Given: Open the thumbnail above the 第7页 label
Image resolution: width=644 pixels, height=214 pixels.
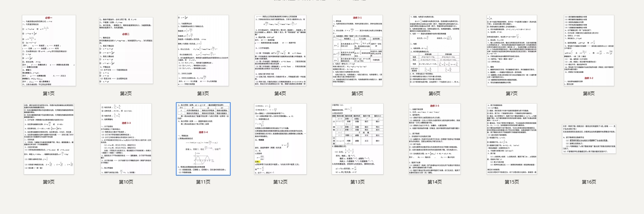Looking at the screenshot, I should pyautogui.click(x=512, y=51).
